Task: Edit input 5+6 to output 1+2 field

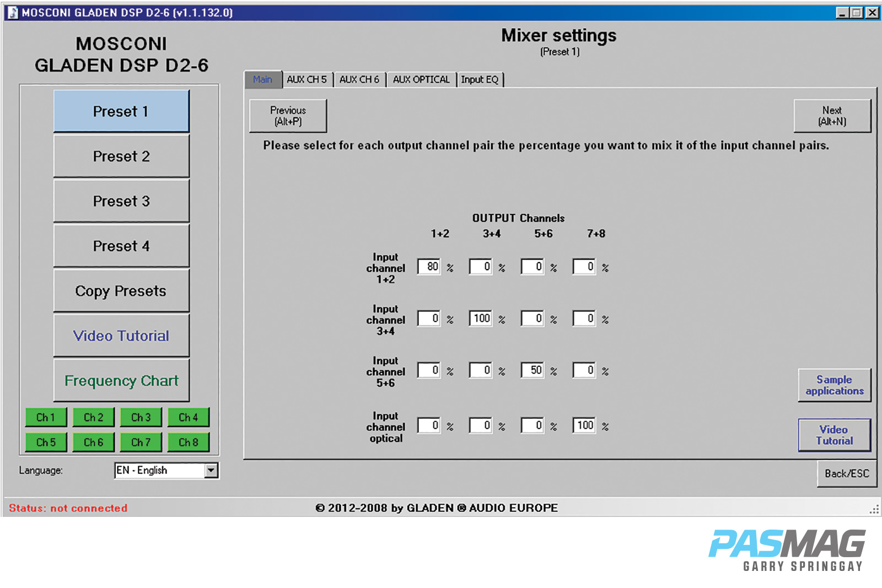Action: point(429,370)
